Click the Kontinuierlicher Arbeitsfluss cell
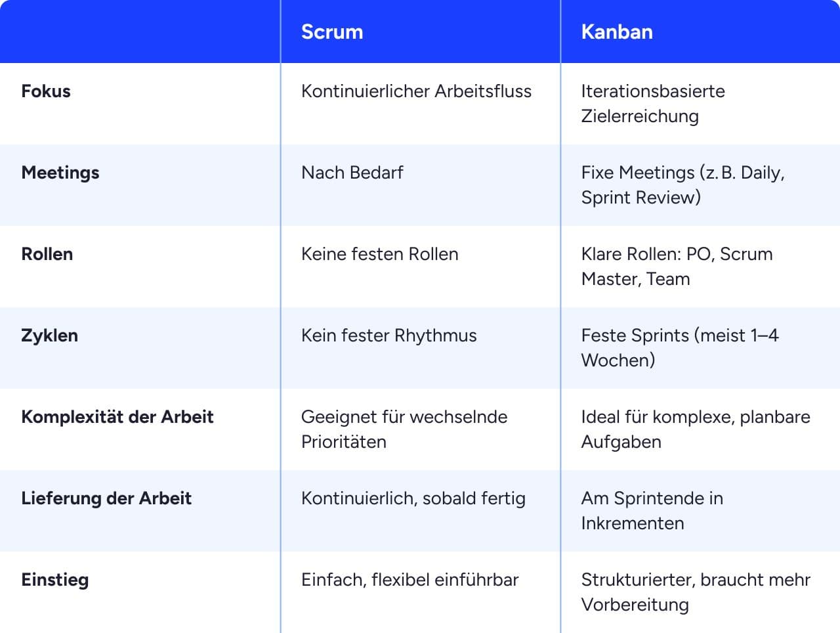Image resolution: width=840 pixels, height=633 pixels. tap(416, 91)
